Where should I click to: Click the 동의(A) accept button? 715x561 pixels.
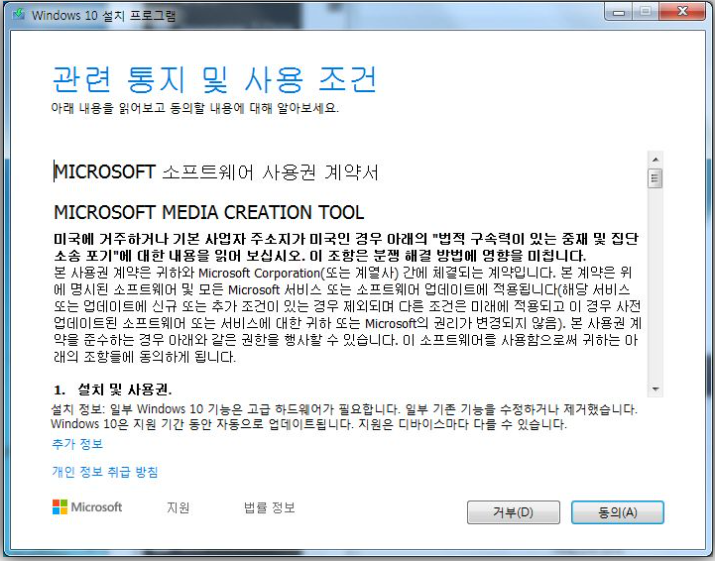(x=617, y=512)
